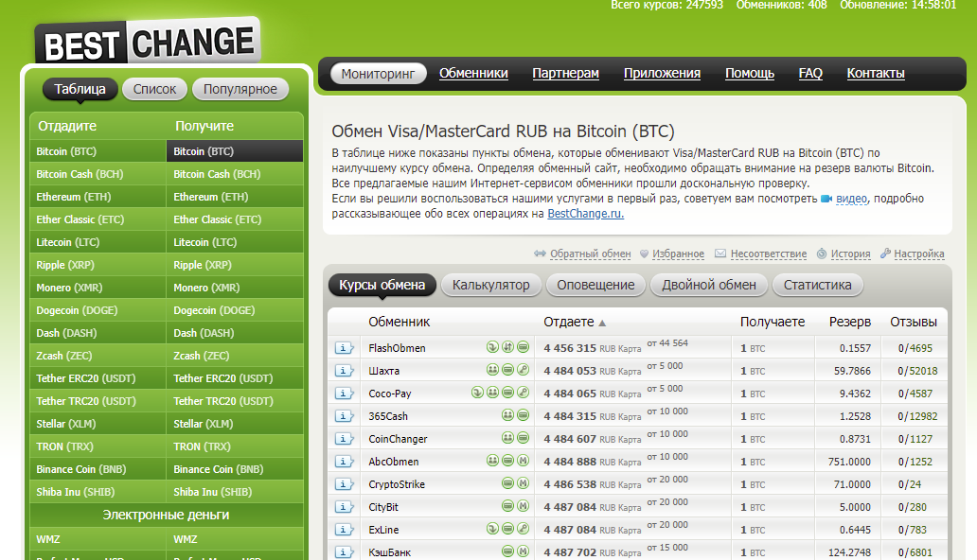Click reviews count 0/4695 for FlashObmen
977x560 pixels.
tap(915, 348)
